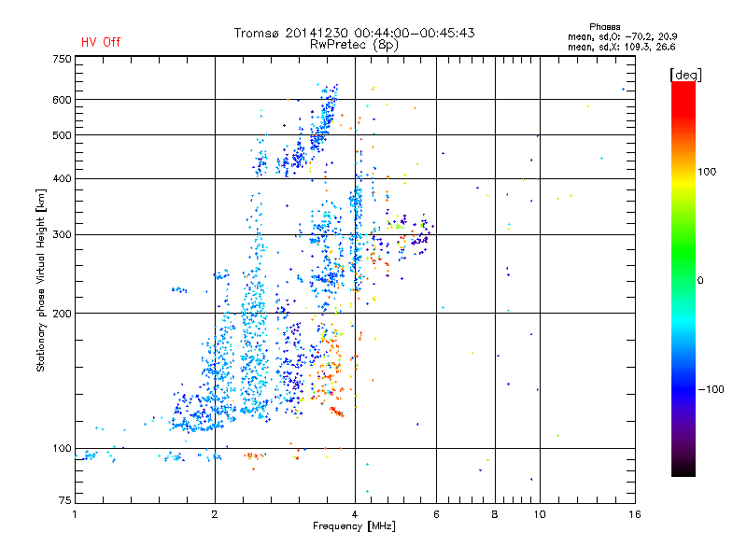The width and height of the screenshot is (747, 560).
Task: Click the y-axis tick '100'
Action: click(x=62, y=449)
